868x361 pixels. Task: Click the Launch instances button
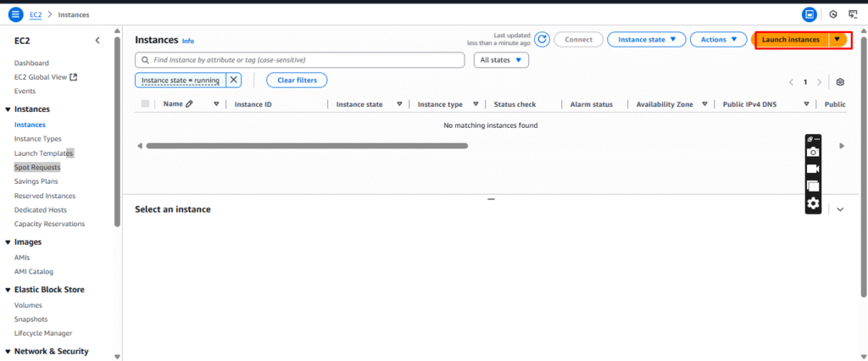pyautogui.click(x=791, y=39)
